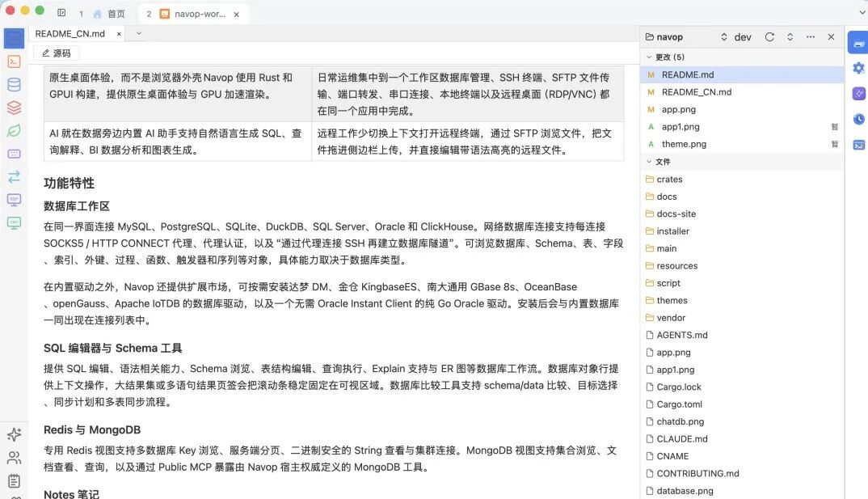Viewport: 868px width, 499px height.
Task: Open the blue terminal icon in right sidebar
Action: tap(858, 145)
